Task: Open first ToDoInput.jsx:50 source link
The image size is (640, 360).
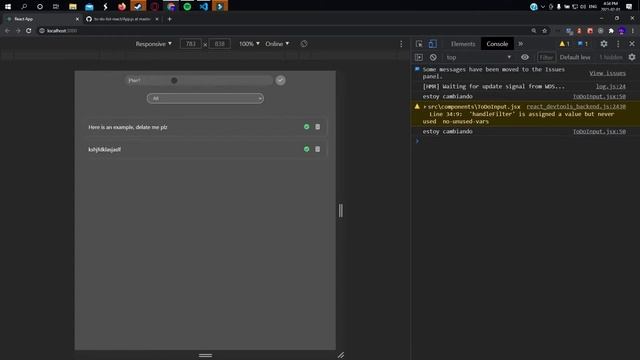Action: pos(599,96)
